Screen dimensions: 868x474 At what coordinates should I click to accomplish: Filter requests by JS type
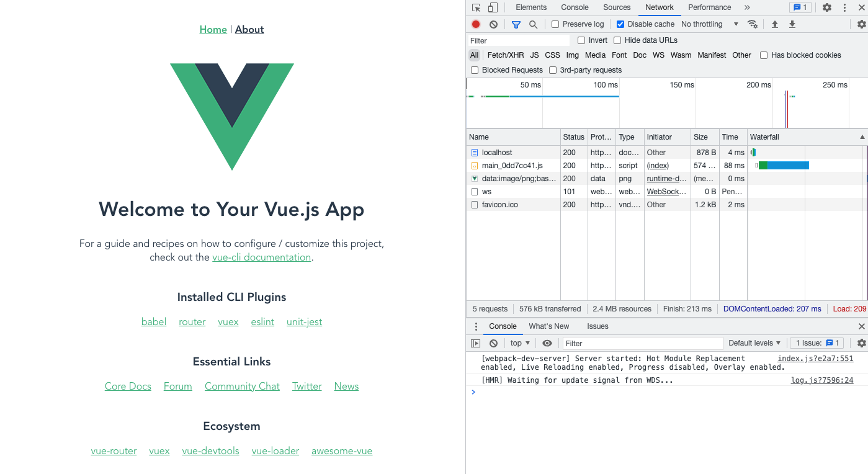point(534,55)
